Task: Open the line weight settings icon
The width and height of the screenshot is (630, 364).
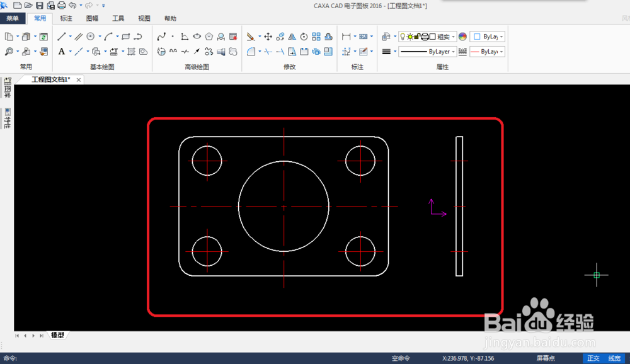Action: tap(386, 52)
